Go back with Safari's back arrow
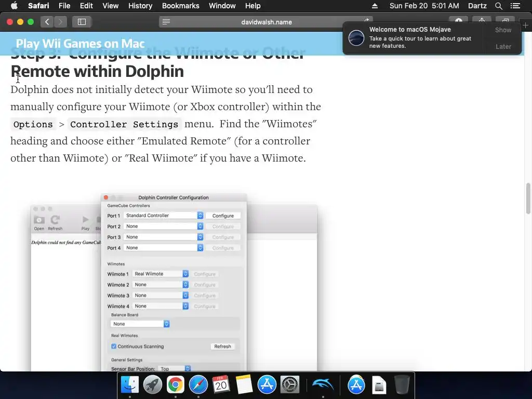The width and height of the screenshot is (532, 399). [x=47, y=22]
